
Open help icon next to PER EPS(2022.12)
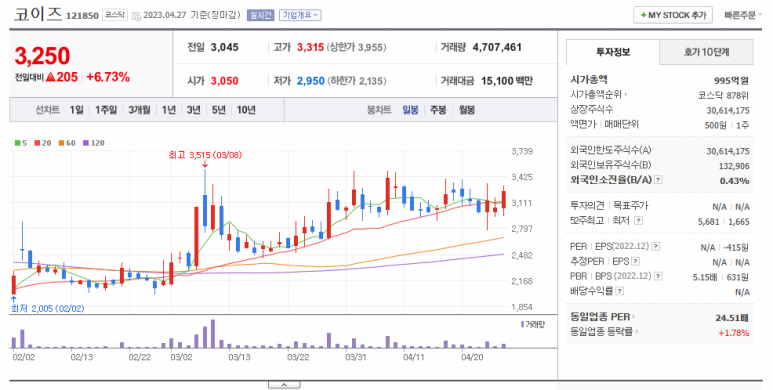click(656, 247)
